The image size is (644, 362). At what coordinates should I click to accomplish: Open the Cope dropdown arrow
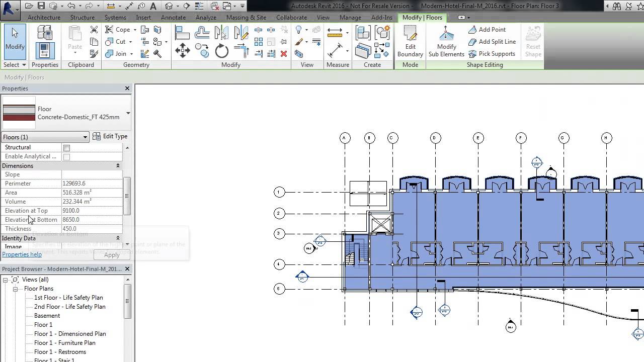pos(134,30)
